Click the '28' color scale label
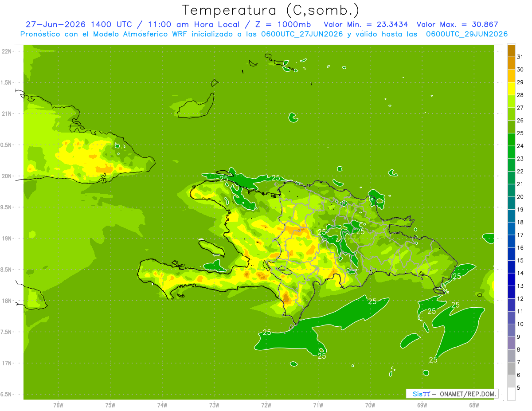Image resolution: width=532 pixels, height=411 pixels. [x=520, y=95]
